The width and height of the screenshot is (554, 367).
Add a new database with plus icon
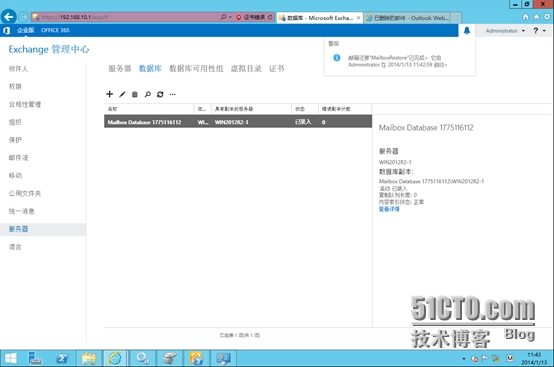pyautogui.click(x=110, y=94)
